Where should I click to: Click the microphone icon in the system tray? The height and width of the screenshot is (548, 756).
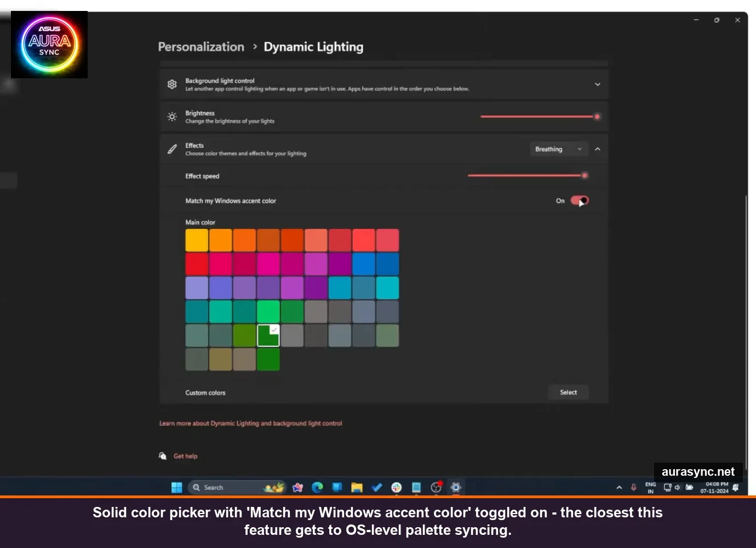click(633, 487)
